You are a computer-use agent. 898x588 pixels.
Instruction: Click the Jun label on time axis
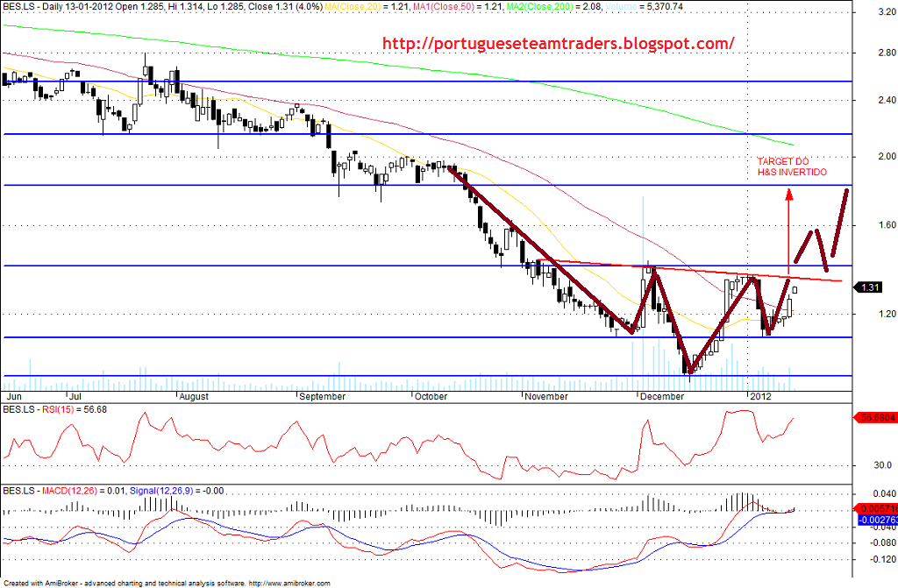[14, 396]
